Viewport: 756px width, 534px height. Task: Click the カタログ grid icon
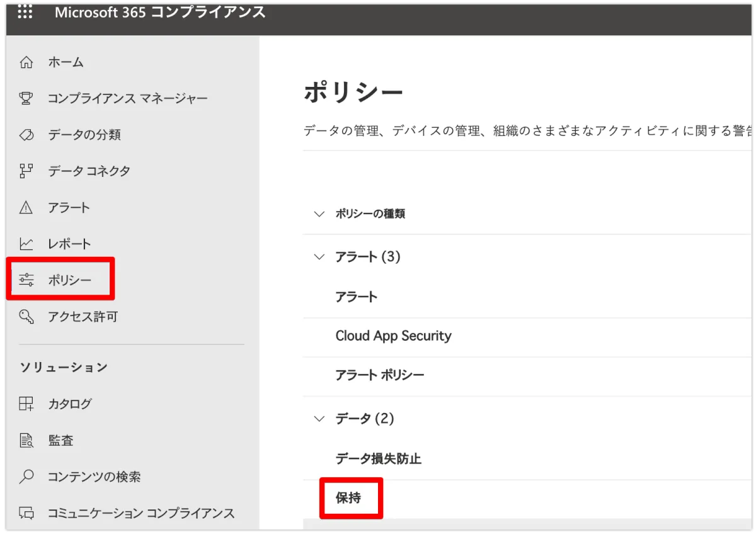click(x=26, y=404)
